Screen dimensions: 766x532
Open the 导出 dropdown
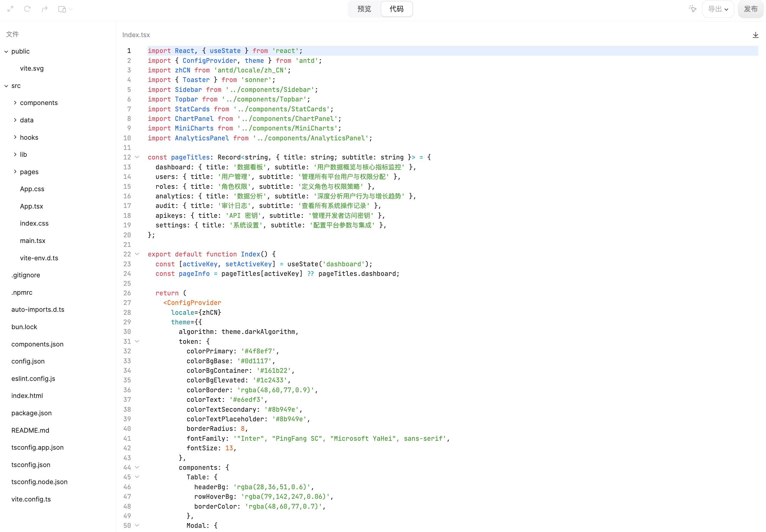click(x=718, y=9)
